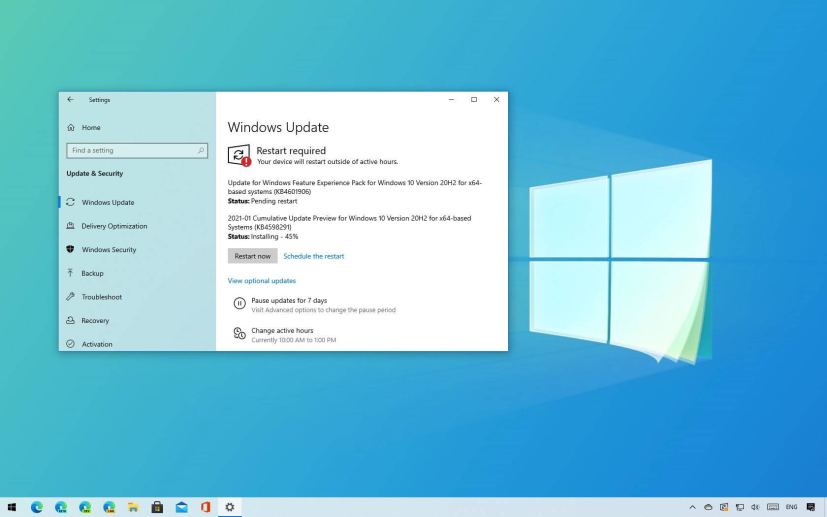Viewport: 827px width, 517px height.
Task: Open the Mail app from taskbar
Action: (181, 507)
